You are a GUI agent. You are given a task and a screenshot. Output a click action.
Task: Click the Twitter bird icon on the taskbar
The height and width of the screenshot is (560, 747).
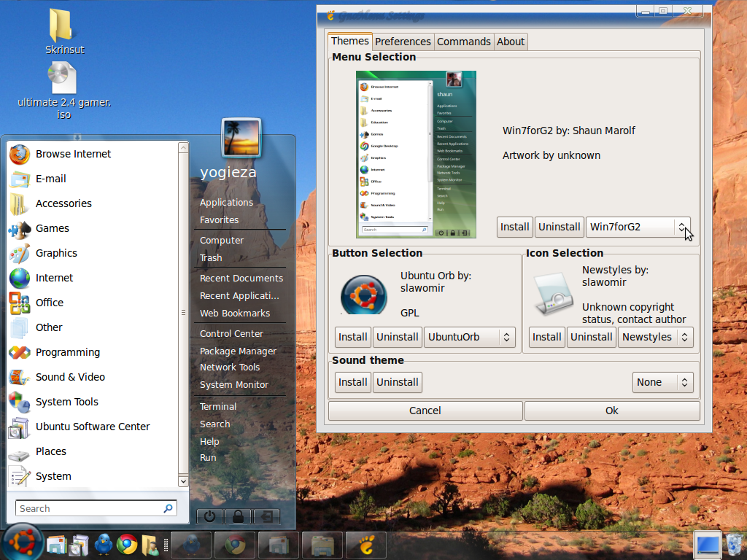click(104, 545)
